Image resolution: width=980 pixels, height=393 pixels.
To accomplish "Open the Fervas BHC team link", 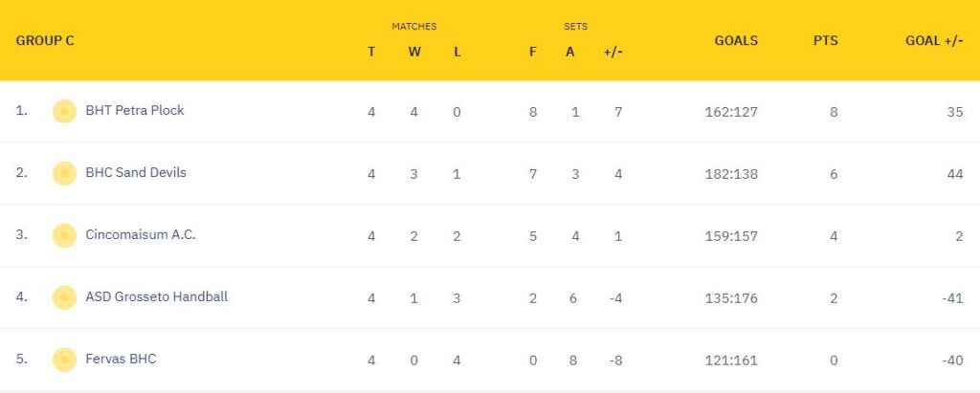I will (x=121, y=360).
